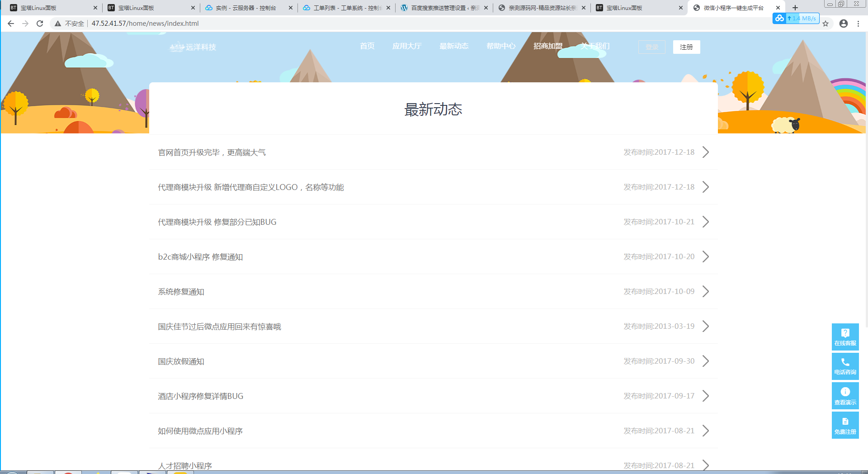Click the 注册 register button
Screen dimensions: 868x474
point(686,47)
